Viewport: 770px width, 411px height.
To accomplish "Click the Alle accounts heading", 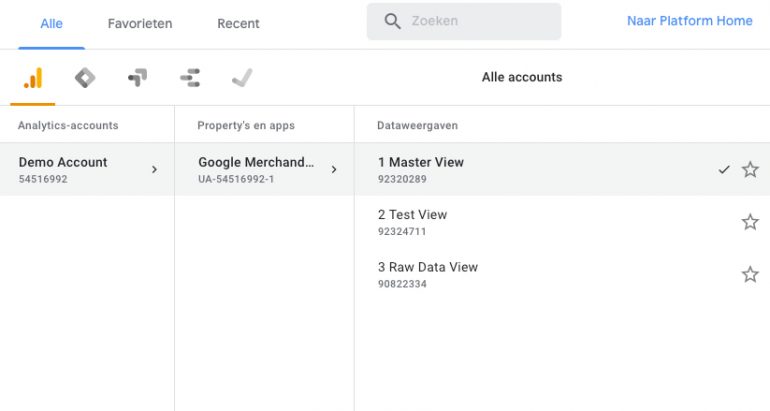I will [522, 77].
